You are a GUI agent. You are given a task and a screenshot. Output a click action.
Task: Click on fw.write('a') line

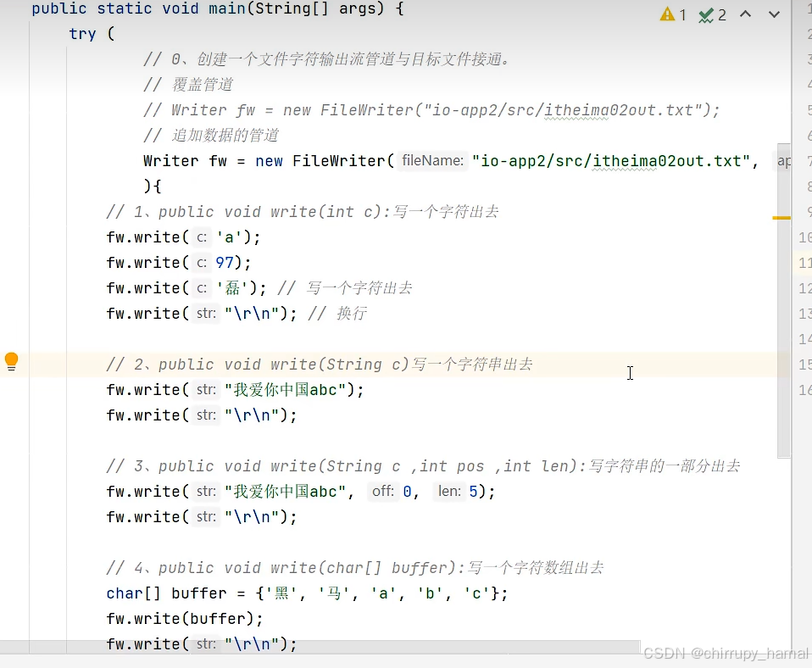[x=183, y=237]
